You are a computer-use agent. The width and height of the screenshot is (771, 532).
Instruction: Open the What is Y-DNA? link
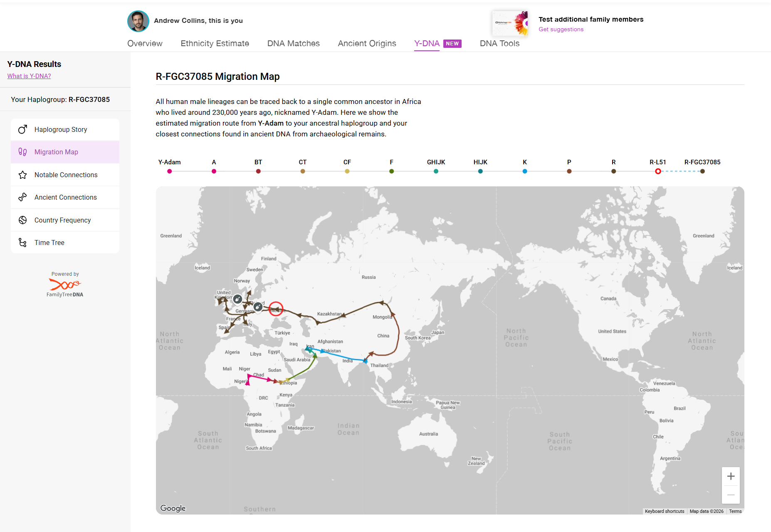[x=29, y=76]
